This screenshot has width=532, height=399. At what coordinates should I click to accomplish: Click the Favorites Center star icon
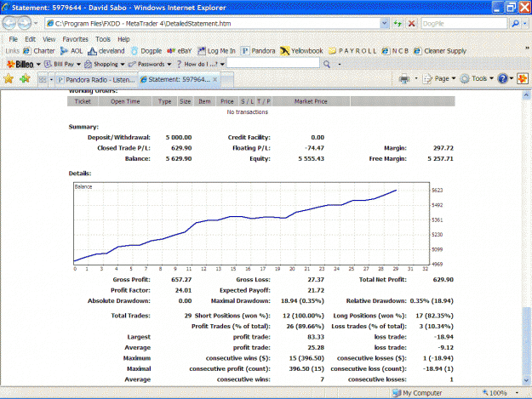[9, 79]
